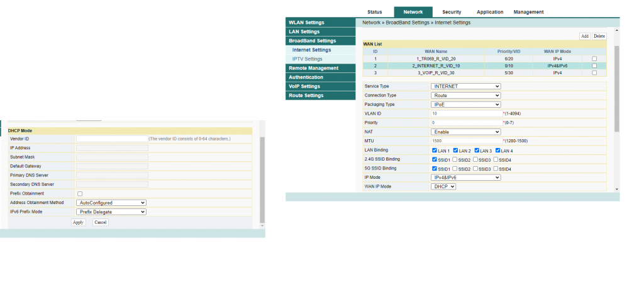
Task: Click the Vendor ID input field
Action: (x=111, y=139)
